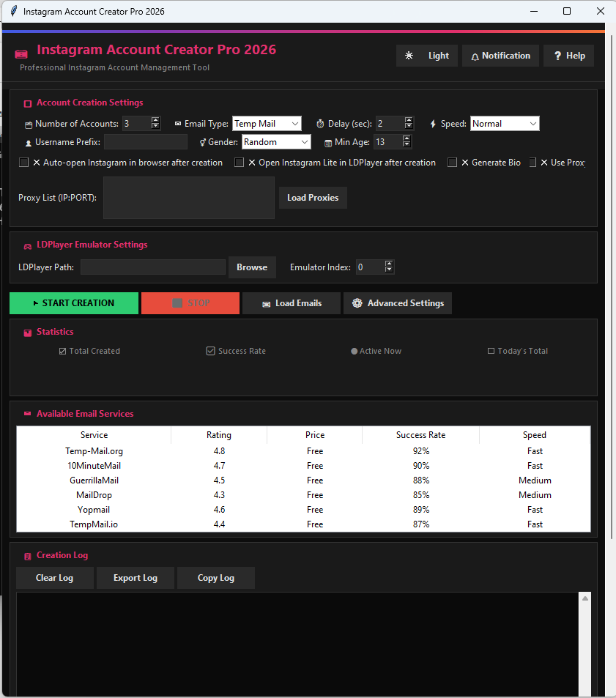Decrease the Delay seconds value
This screenshot has height=698, width=616.
[x=409, y=126]
